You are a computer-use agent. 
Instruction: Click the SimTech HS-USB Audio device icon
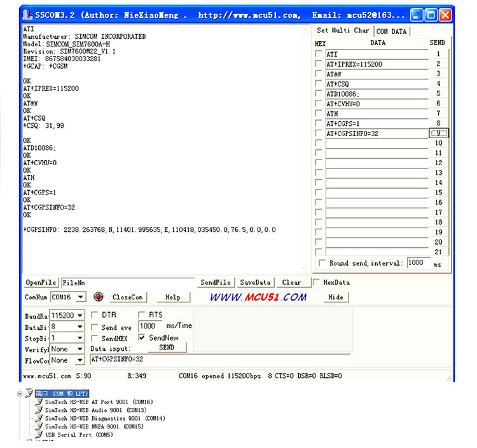(x=39, y=410)
